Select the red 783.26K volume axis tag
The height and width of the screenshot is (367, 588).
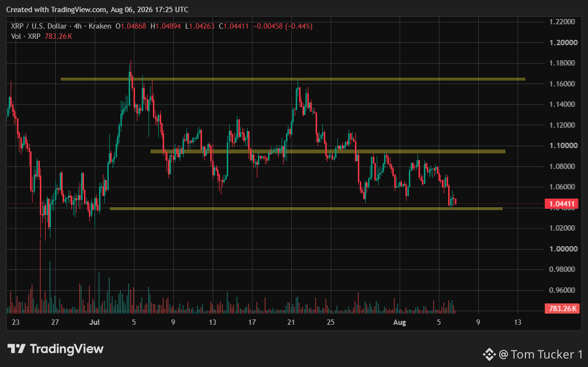pyautogui.click(x=563, y=308)
